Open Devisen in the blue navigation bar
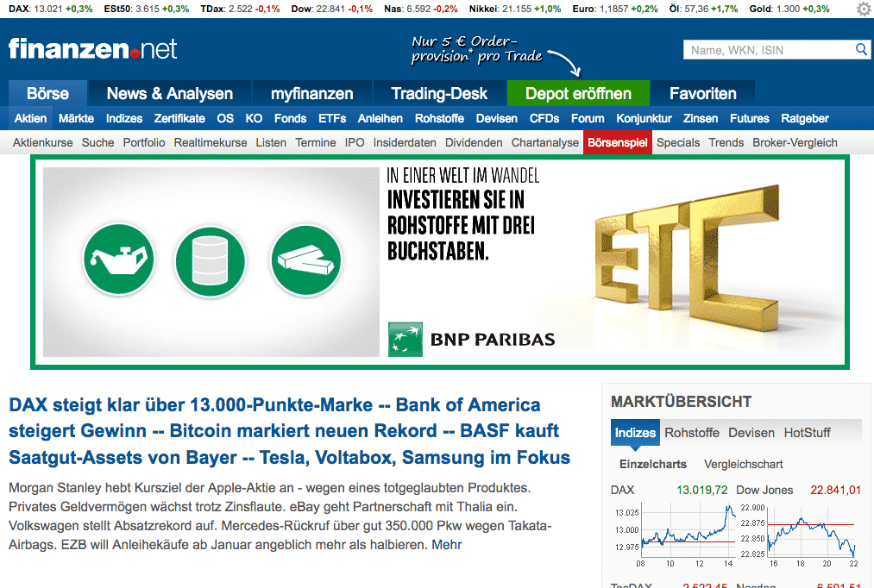This screenshot has width=874, height=588. [497, 119]
